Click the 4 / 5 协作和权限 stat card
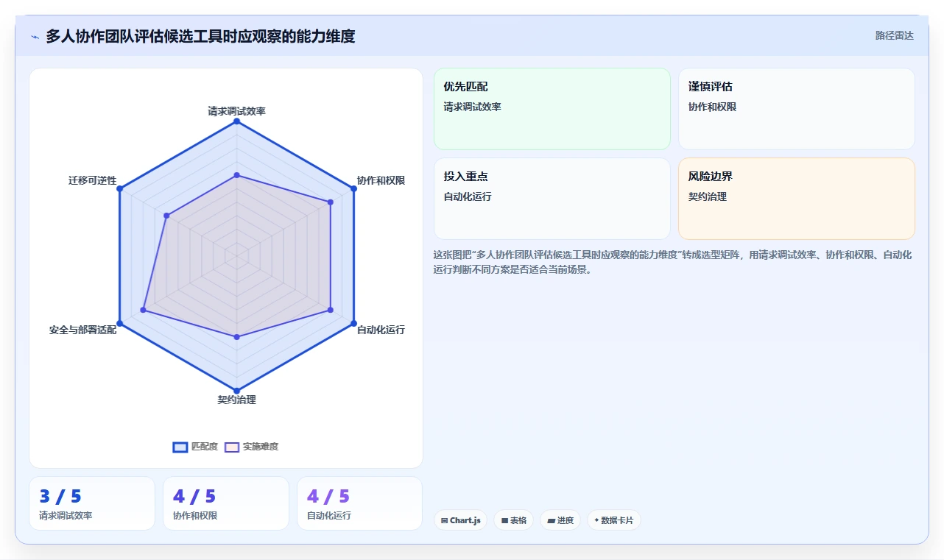 click(x=226, y=503)
